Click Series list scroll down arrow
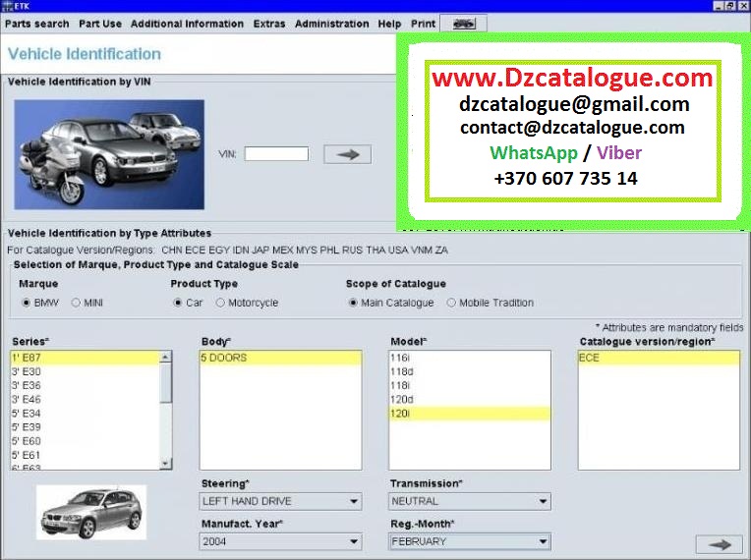The width and height of the screenshot is (751, 560). point(166,463)
